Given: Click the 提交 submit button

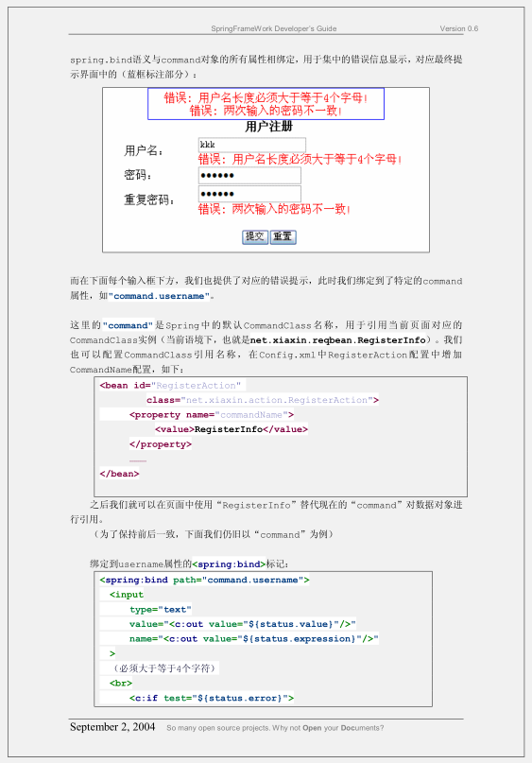Looking at the screenshot, I should [x=255, y=237].
